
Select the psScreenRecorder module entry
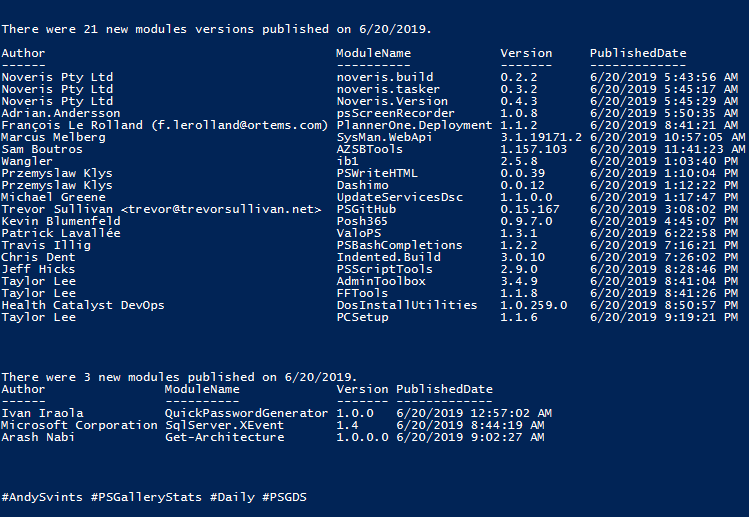point(396,113)
